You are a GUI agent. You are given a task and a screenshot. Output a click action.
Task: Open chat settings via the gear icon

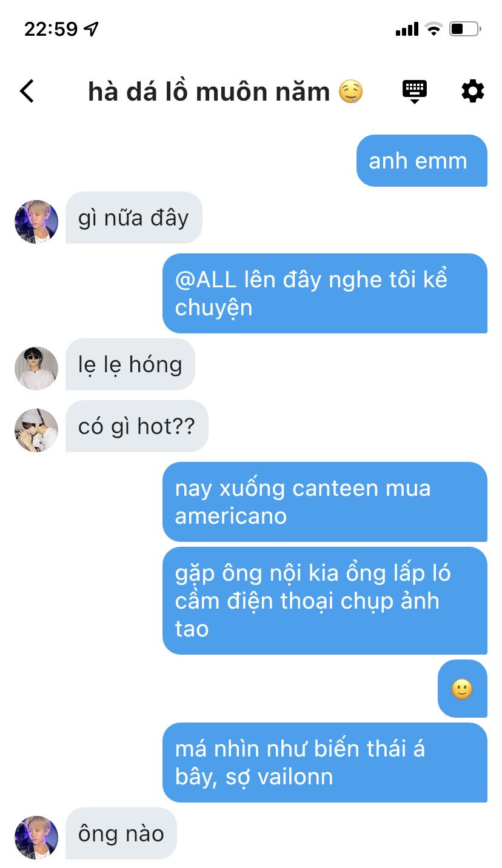(x=473, y=92)
